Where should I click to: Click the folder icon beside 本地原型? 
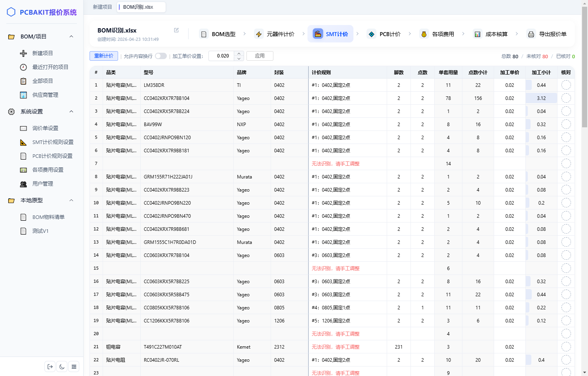11,200
